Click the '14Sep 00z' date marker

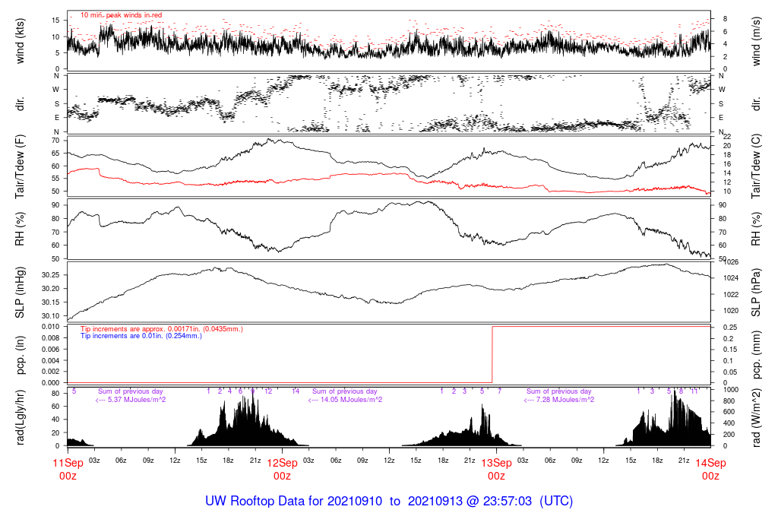[710, 470]
